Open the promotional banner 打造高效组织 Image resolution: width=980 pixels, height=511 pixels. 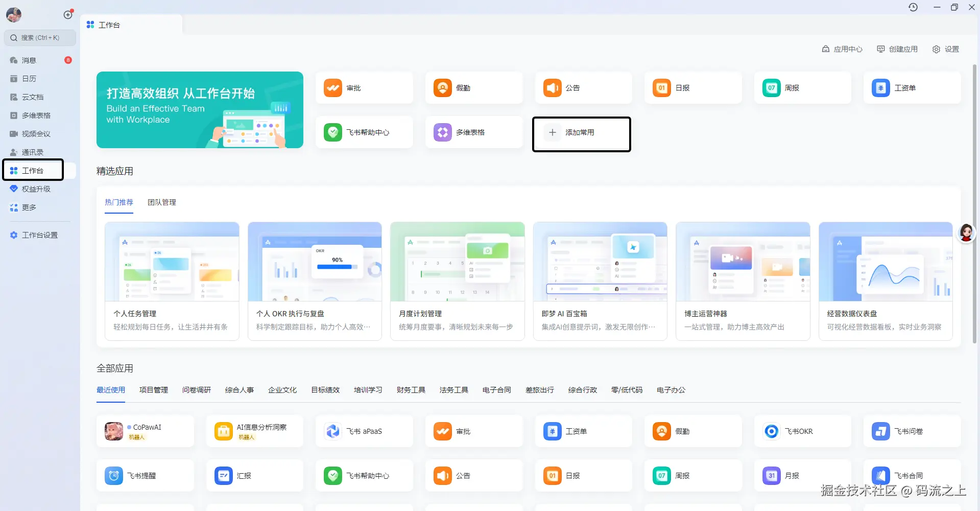point(200,110)
